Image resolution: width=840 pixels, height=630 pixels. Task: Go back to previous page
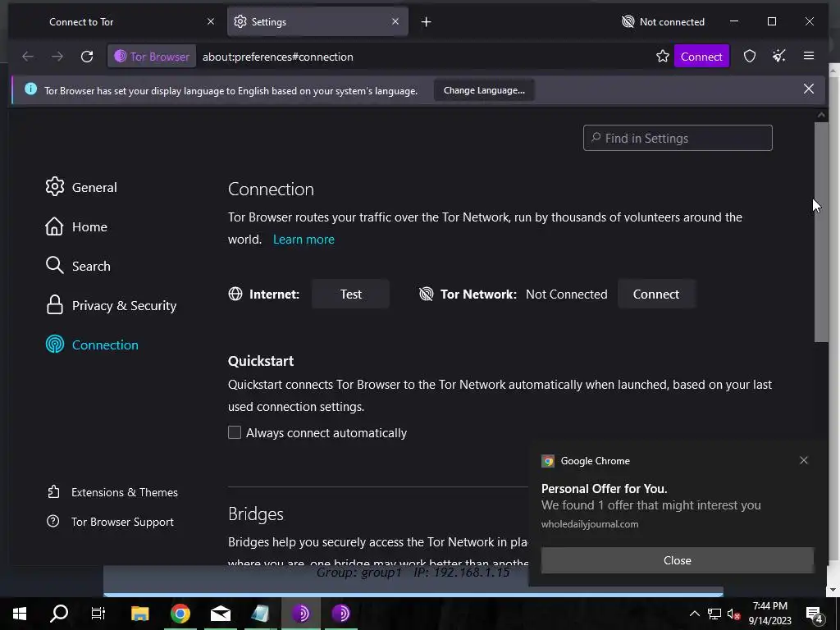click(27, 57)
